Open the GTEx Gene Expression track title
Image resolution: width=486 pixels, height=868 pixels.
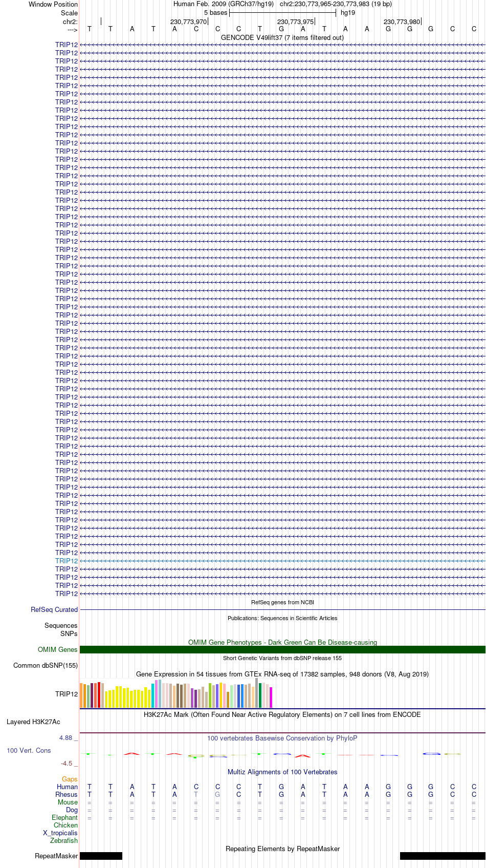click(282, 674)
